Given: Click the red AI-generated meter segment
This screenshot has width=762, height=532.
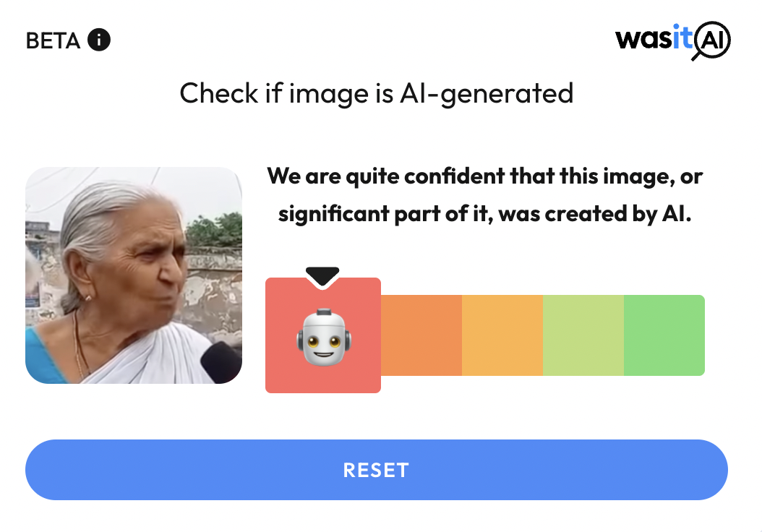Looking at the screenshot, I should click(323, 335).
